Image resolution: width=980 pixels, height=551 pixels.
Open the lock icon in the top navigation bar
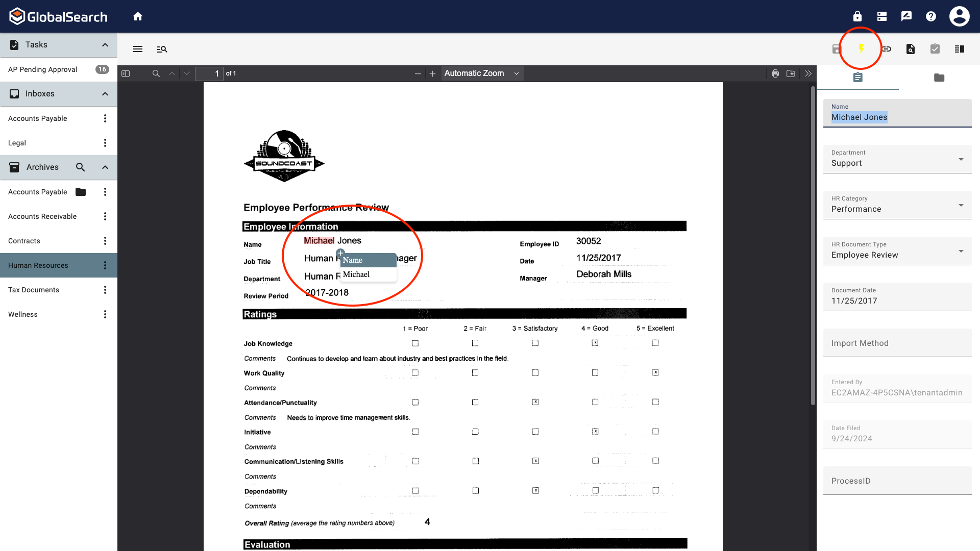(x=856, y=16)
